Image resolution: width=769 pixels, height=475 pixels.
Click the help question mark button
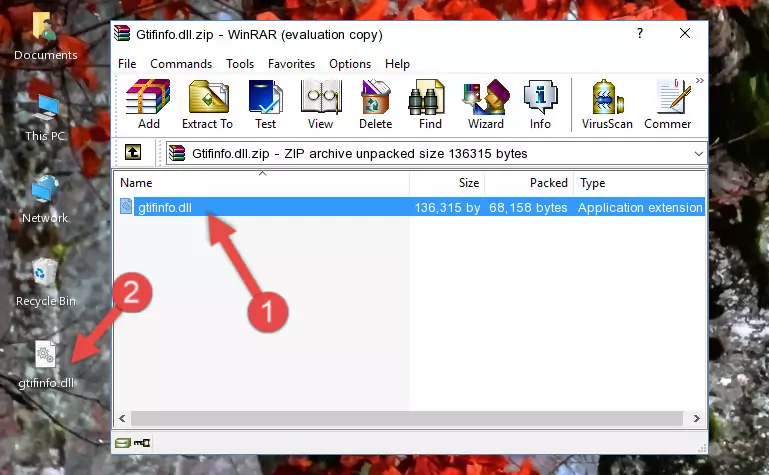640,33
